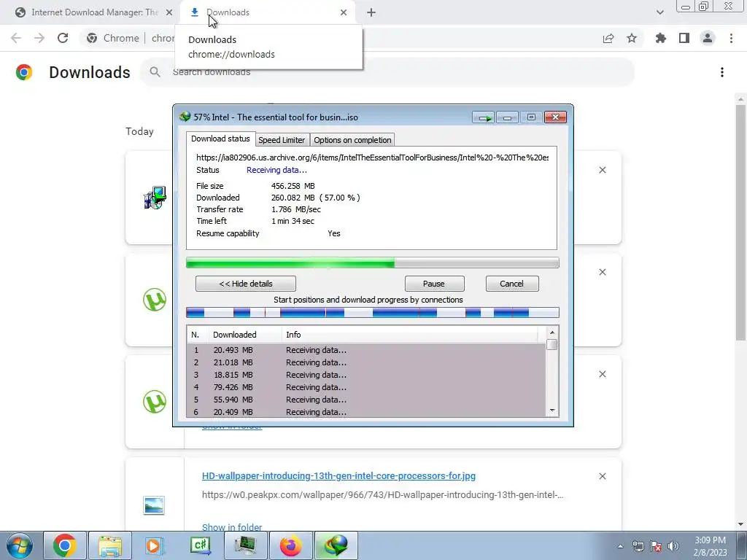Image resolution: width=747 pixels, height=560 pixels.
Task: Open Downloads page three-dot menu
Action: coord(722,72)
